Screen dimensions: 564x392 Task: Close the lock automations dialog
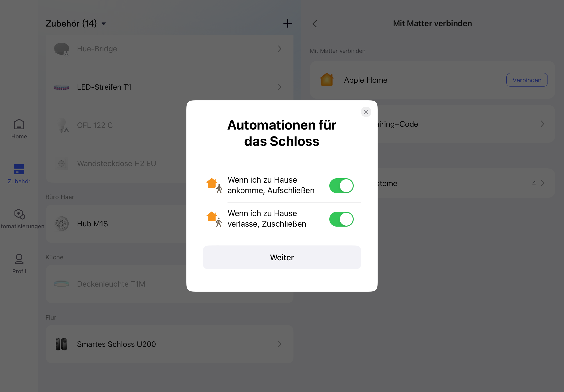pos(366,112)
